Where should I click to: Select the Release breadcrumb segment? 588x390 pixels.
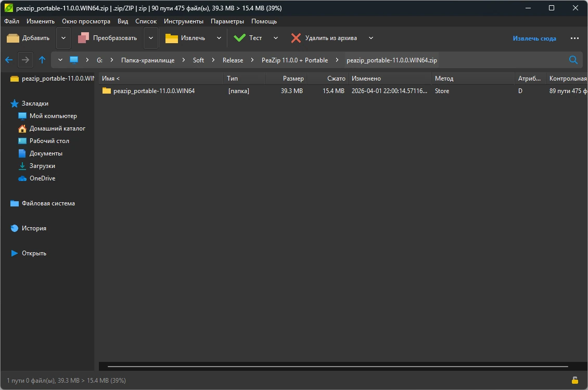233,60
